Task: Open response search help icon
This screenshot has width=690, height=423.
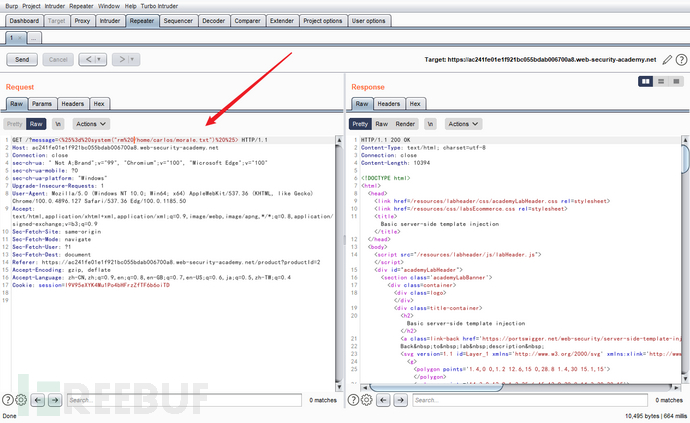Action: coord(352,400)
